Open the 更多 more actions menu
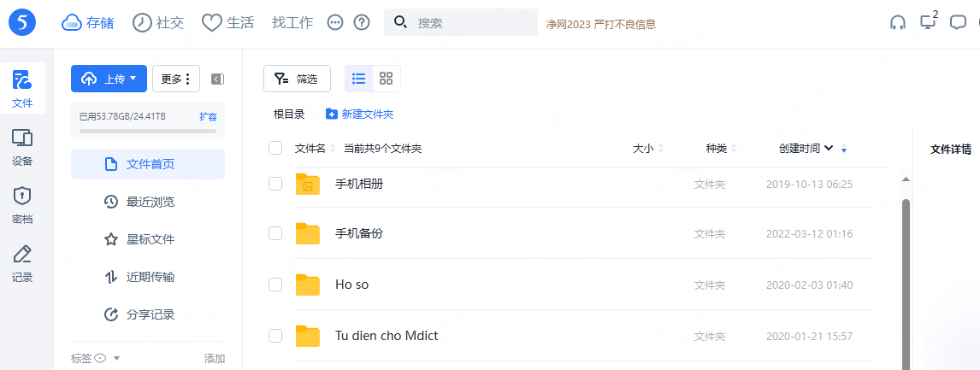The width and height of the screenshot is (980, 370). coord(176,79)
